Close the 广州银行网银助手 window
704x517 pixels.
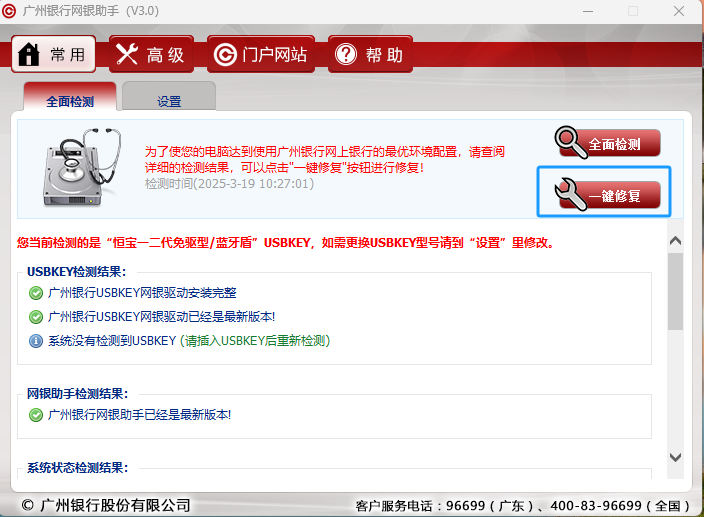[x=680, y=11]
